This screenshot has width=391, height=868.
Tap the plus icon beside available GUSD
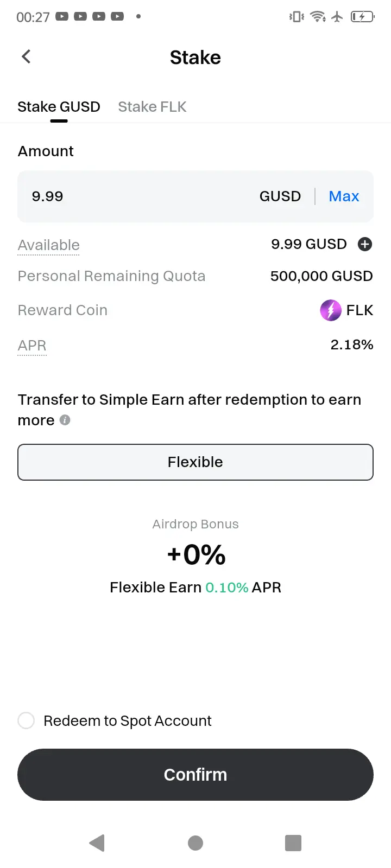(x=365, y=245)
